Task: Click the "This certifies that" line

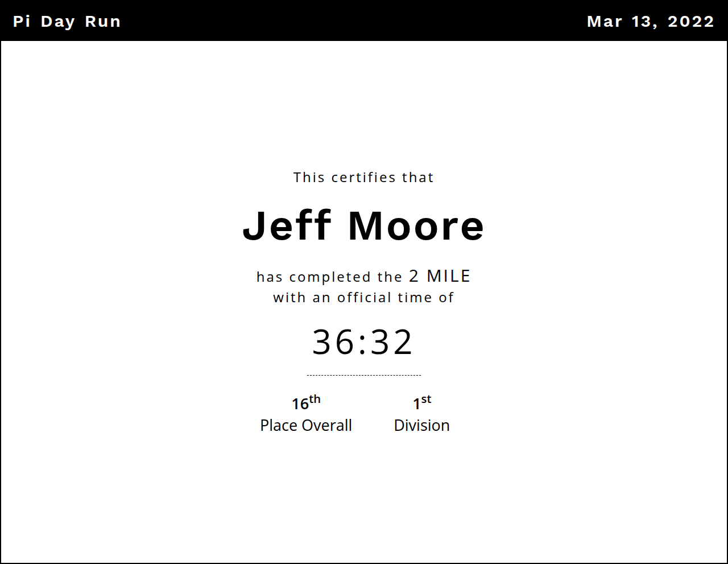Action: click(363, 178)
